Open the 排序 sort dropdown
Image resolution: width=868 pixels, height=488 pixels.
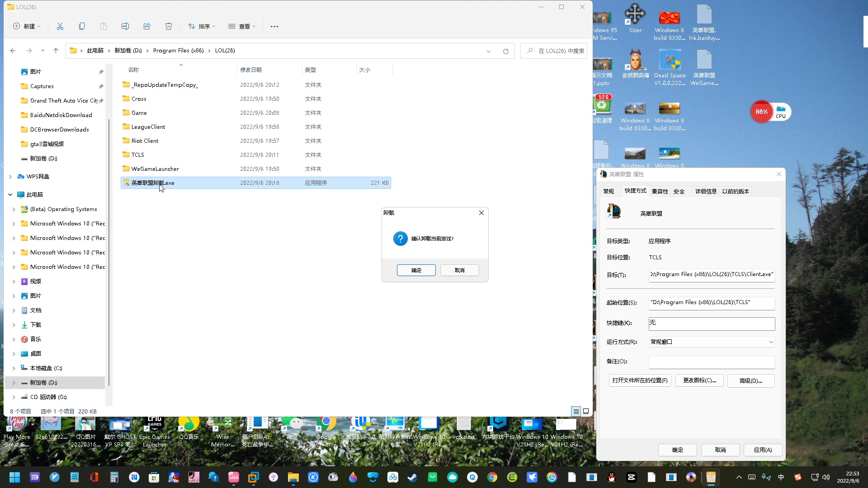pyautogui.click(x=202, y=26)
